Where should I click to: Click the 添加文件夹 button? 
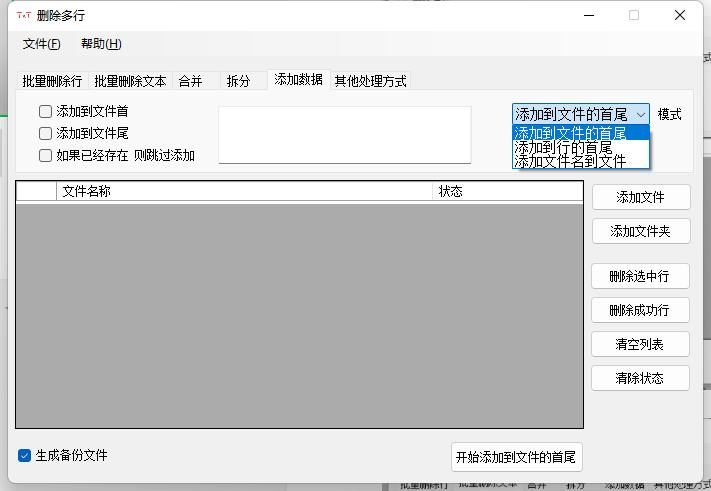[641, 231]
